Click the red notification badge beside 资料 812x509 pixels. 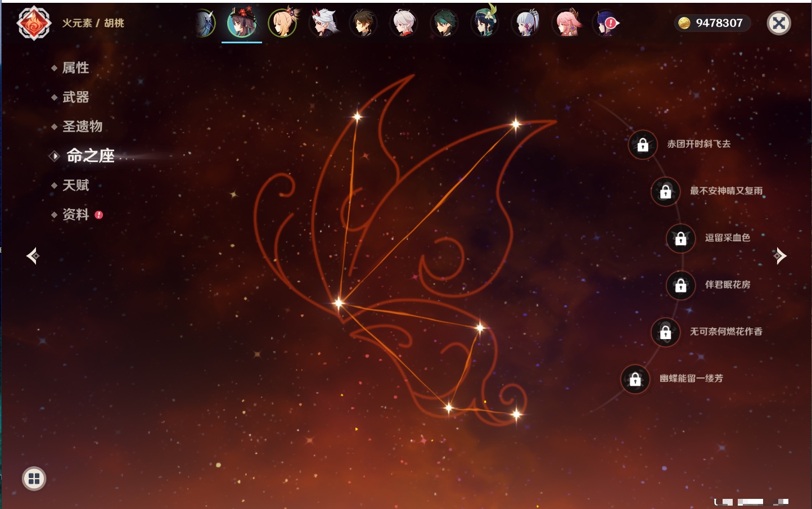[99, 215]
